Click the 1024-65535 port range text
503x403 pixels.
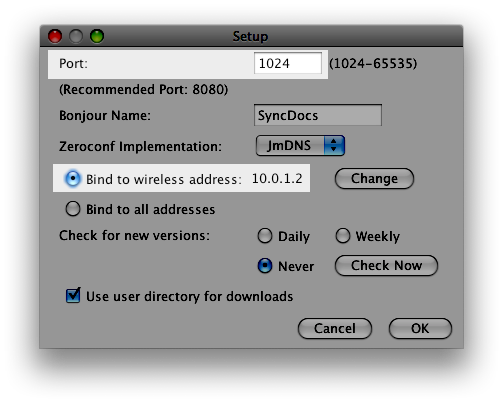coord(373,63)
